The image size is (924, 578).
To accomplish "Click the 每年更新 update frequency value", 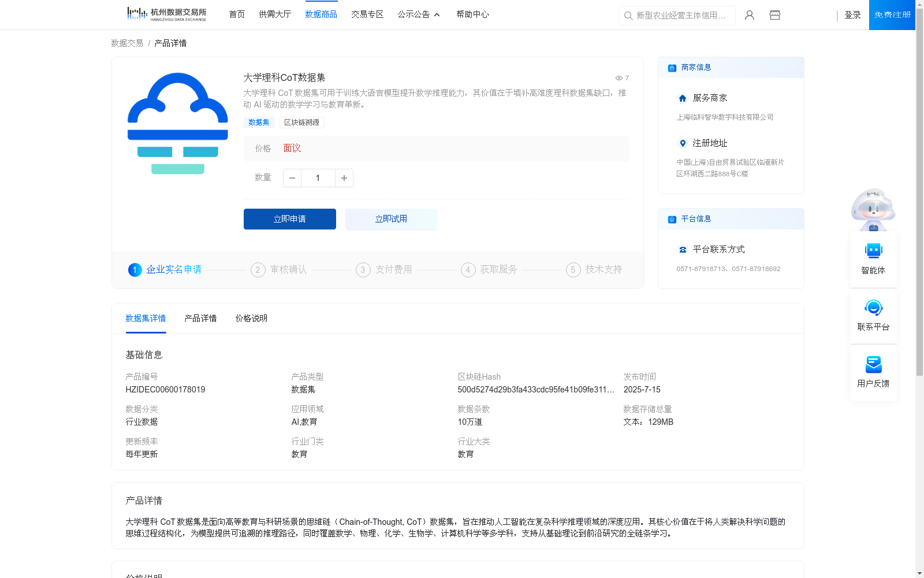I will click(141, 454).
